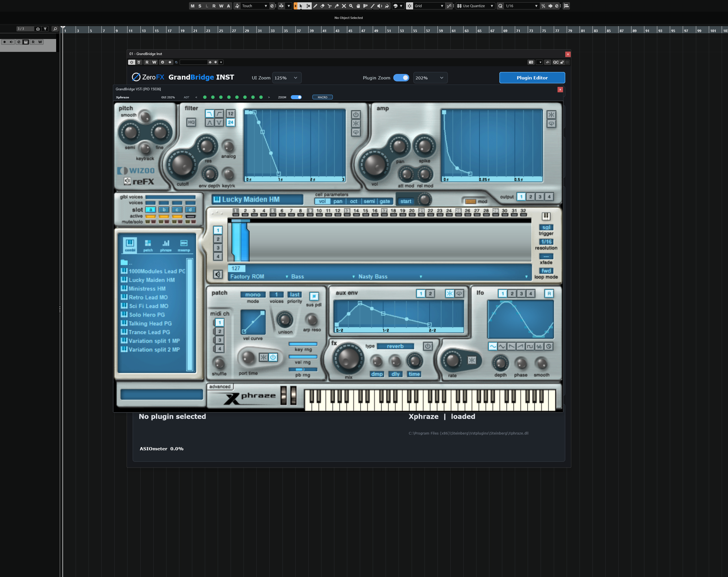The height and width of the screenshot is (577, 728).
Task: Select the sine LFO waveform icon
Action: (493, 346)
